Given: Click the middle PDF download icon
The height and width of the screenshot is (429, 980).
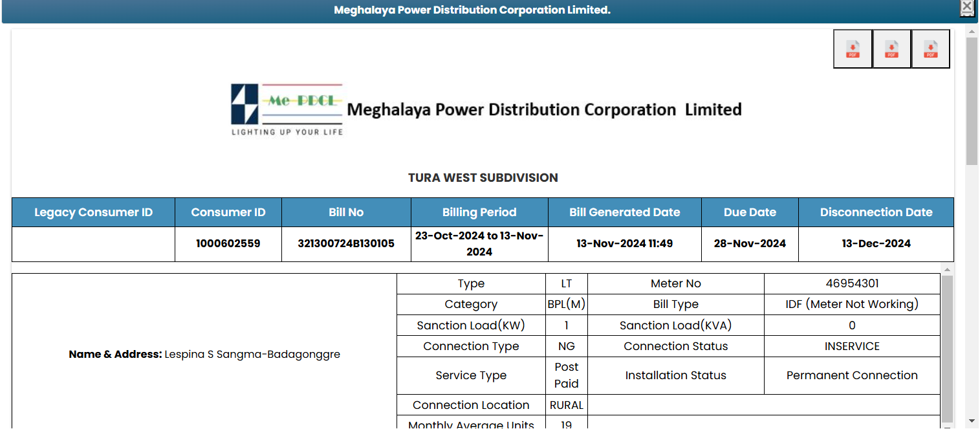Looking at the screenshot, I should [891, 49].
